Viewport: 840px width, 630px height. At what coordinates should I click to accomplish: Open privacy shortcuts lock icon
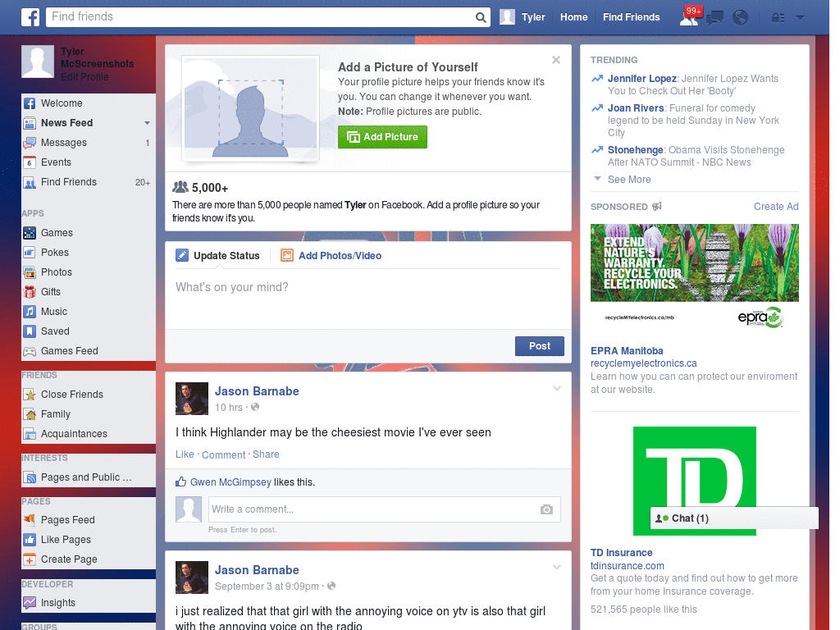pyautogui.click(x=778, y=18)
